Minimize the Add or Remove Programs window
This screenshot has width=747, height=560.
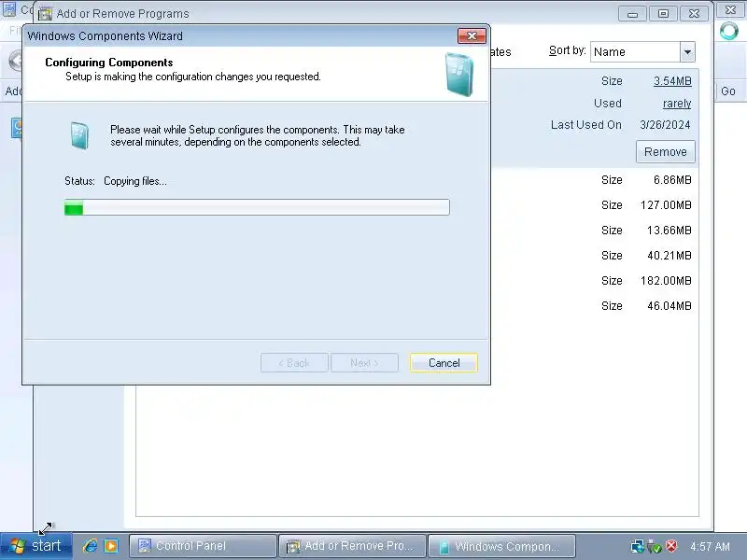pyautogui.click(x=632, y=14)
